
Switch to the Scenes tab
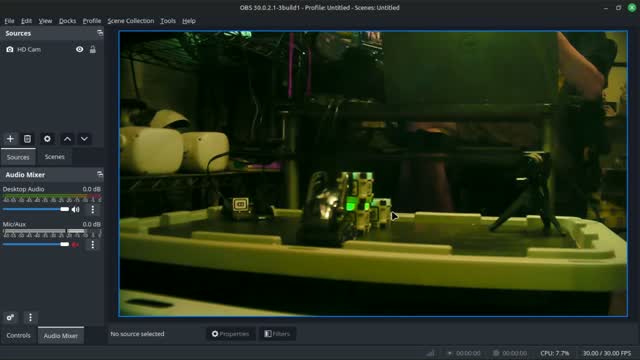coord(54,157)
